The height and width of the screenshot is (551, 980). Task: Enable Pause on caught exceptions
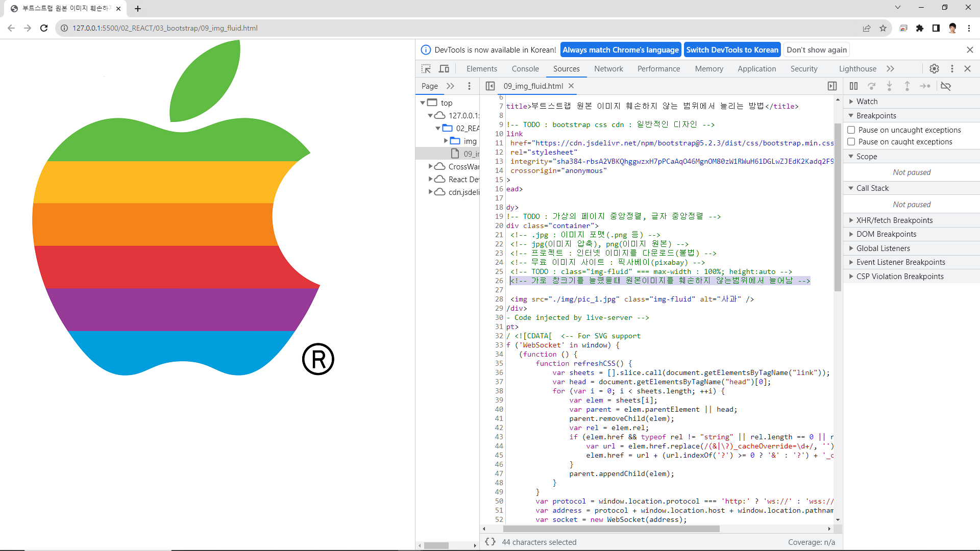[851, 142]
